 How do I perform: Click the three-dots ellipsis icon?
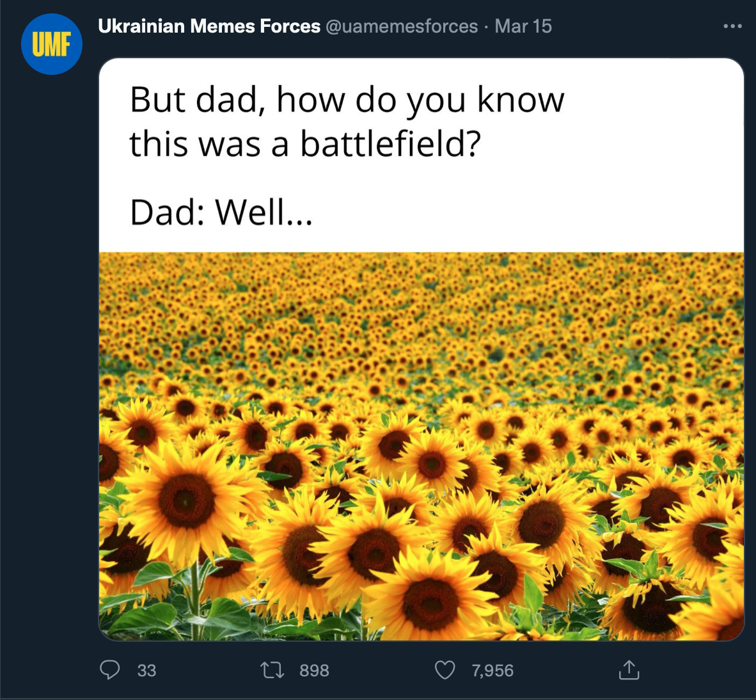point(733,26)
